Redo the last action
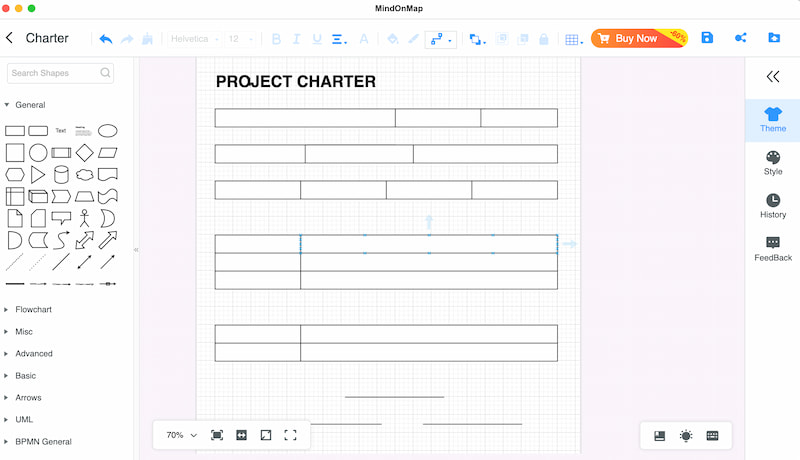The image size is (800, 460). [127, 39]
